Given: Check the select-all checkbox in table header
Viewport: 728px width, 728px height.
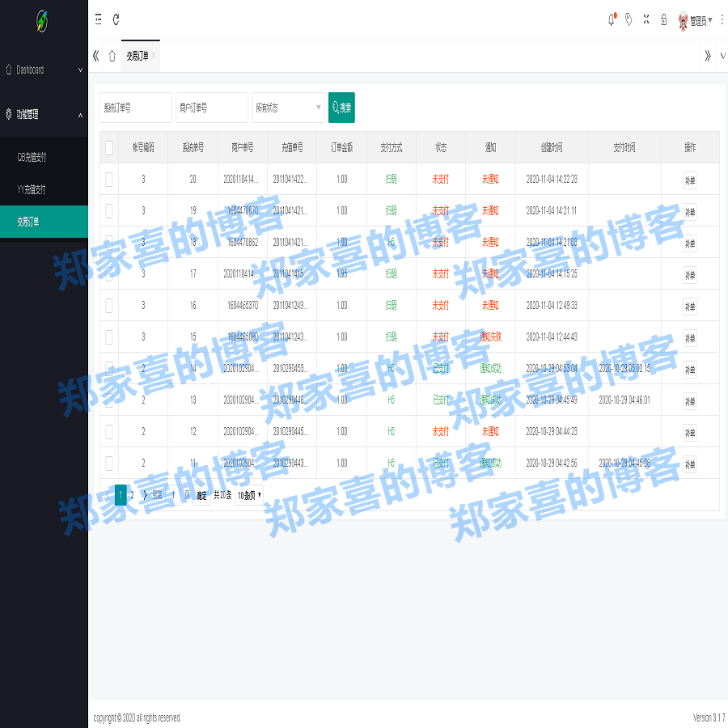Looking at the screenshot, I should point(109,147).
